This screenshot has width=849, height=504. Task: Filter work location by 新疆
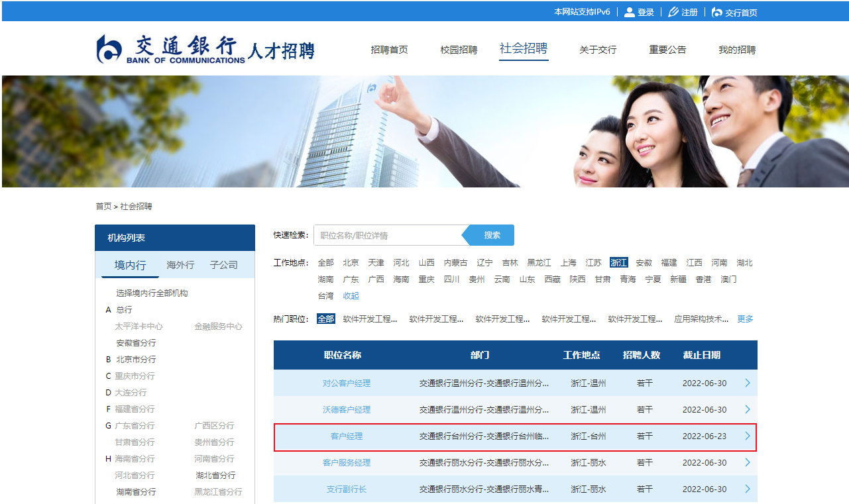[x=678, y=279]
